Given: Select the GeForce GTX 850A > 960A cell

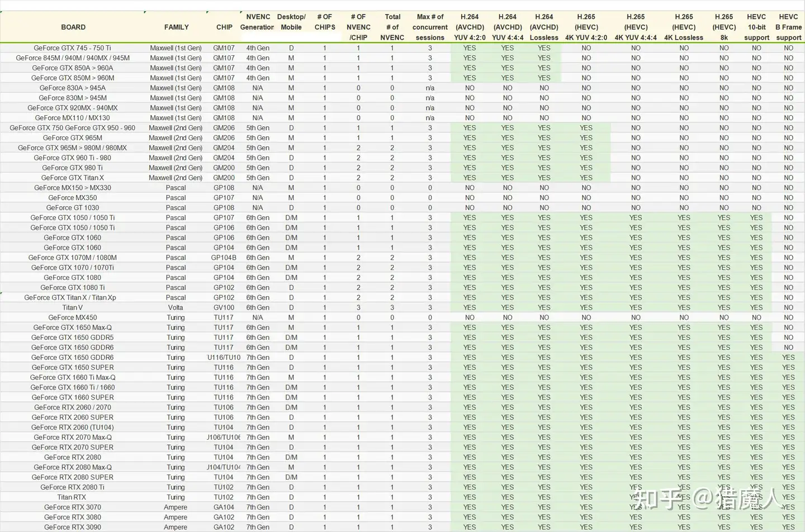Looking at the screenshot, I should 73,68.
